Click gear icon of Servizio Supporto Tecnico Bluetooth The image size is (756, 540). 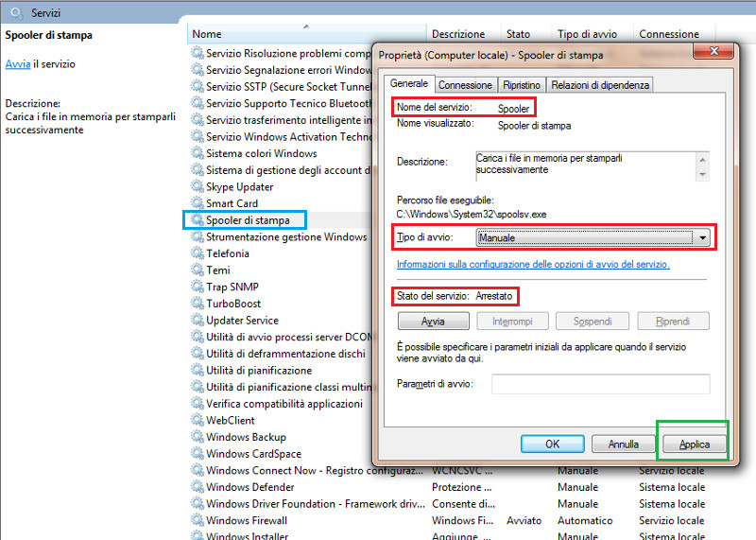(x=198, y=103)
